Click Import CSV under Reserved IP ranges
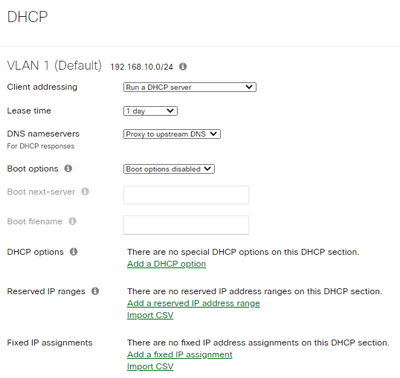The image size is (400, 378). tap(150, 315)
